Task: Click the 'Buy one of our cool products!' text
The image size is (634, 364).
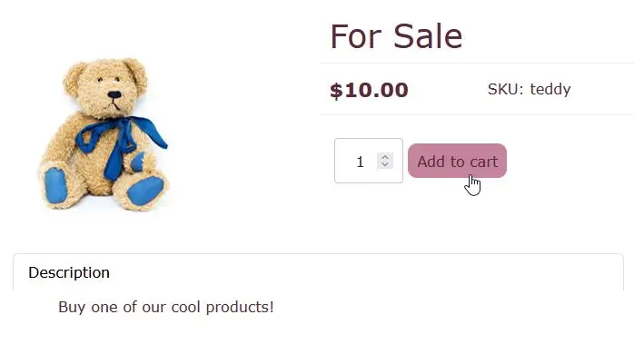Action: coord(166,308)
